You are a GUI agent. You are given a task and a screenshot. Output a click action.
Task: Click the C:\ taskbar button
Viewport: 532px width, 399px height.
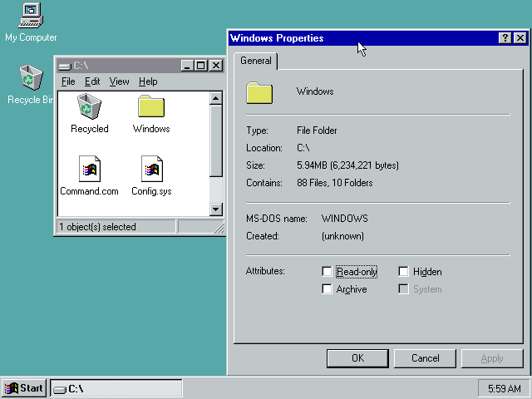coord(116,388)
